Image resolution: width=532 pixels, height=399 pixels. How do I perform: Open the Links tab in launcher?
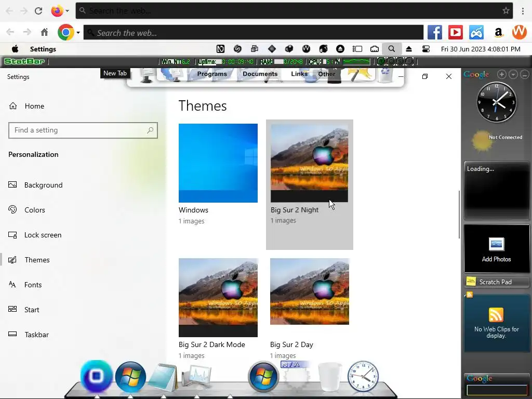(299, 74)
